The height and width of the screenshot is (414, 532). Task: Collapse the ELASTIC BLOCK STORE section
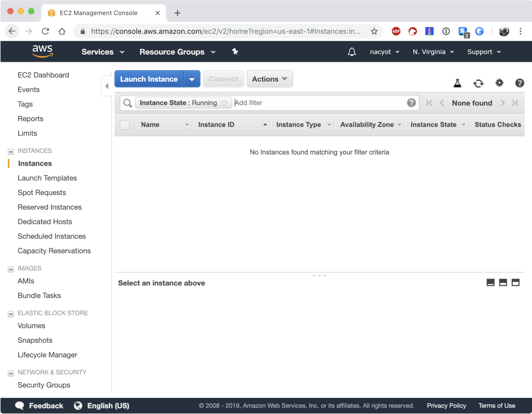click(x=11, y=314)
